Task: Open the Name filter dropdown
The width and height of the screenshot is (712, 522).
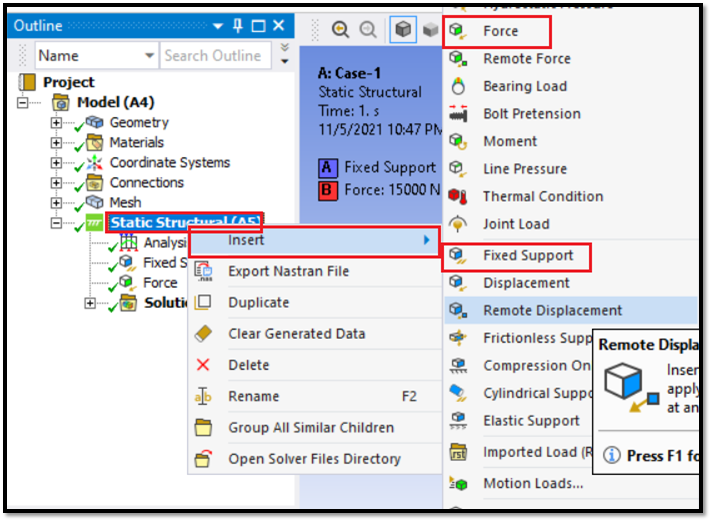Action: click(149, 56)
